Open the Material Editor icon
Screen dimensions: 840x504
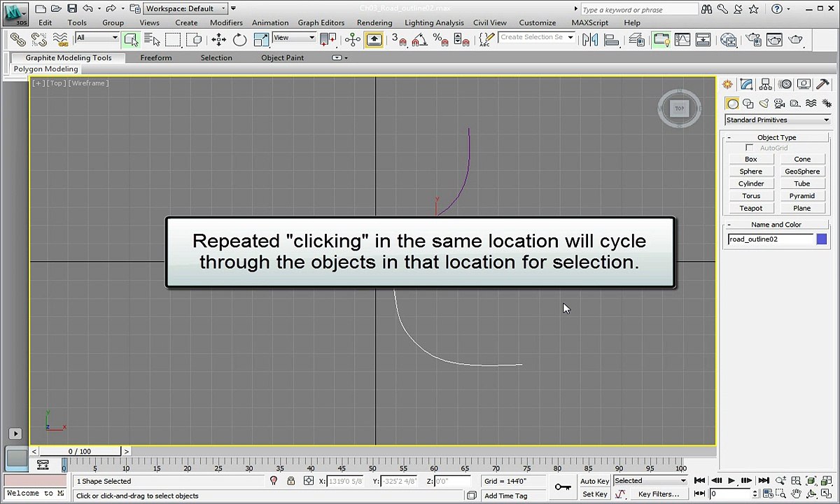[728, 39]
